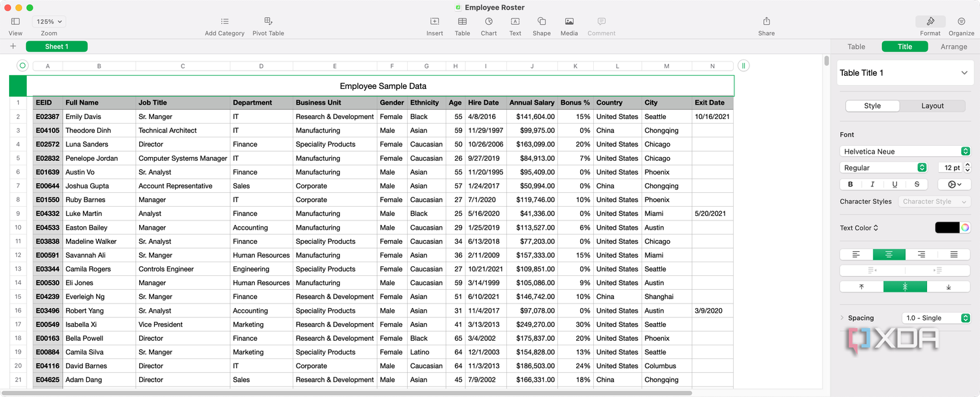Click the Insert toolbar icon
Screen dimensions: 980x397
tap(434, 22)
